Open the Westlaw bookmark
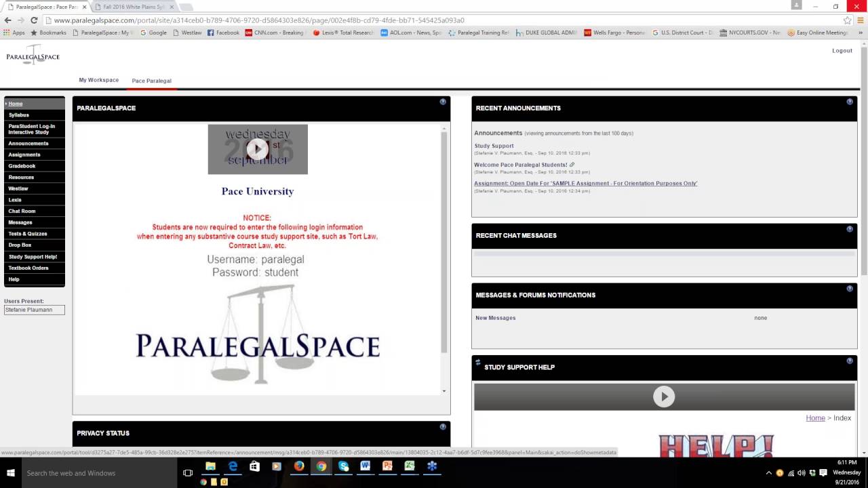 click(186, 33)
